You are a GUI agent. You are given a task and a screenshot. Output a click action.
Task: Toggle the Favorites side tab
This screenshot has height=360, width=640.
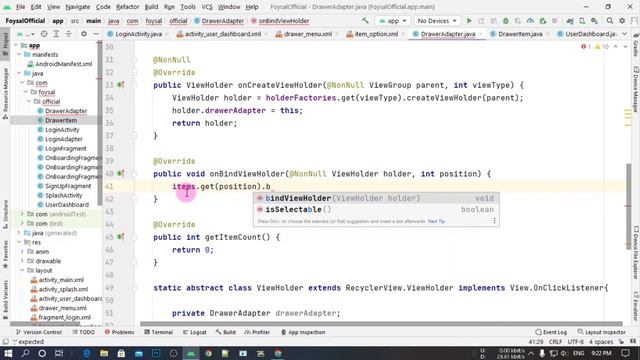[5, 254]
